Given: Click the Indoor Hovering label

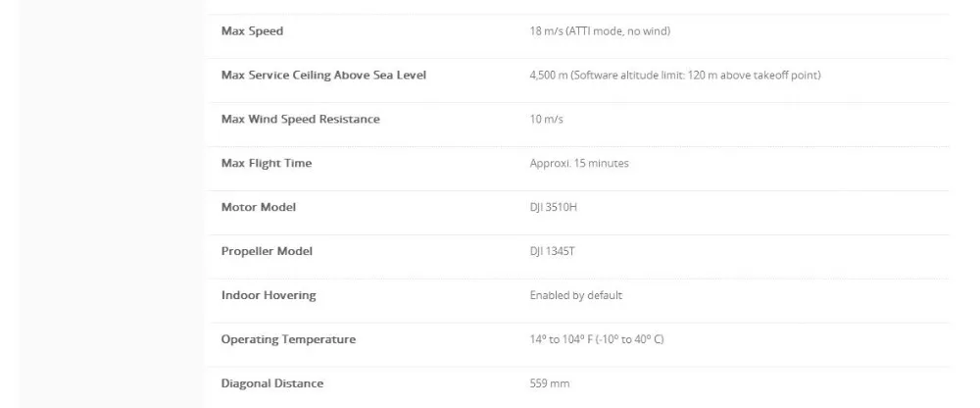Looking at the screenshot, I should click(x=269, y=295).
